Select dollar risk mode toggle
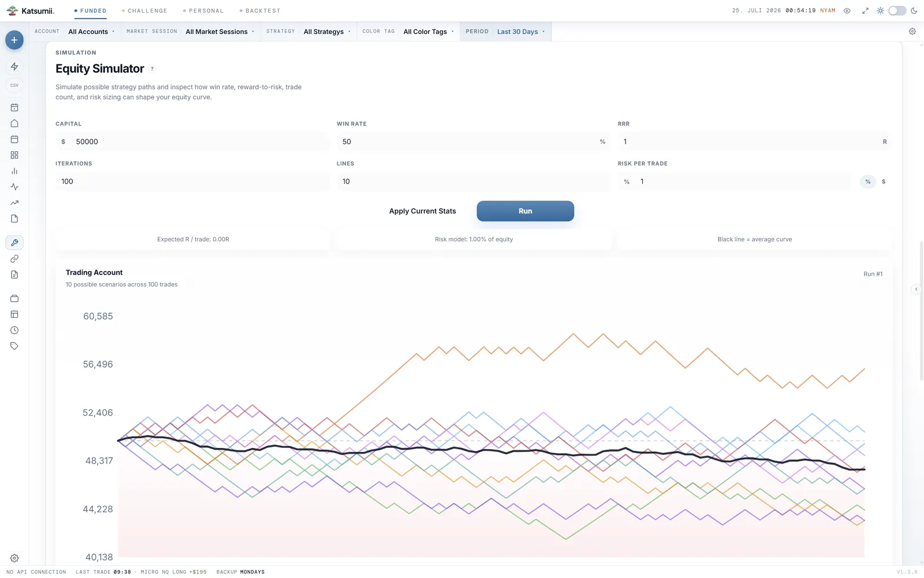The width and height of the screenshot is (924, 578). (x=884, y=181)
